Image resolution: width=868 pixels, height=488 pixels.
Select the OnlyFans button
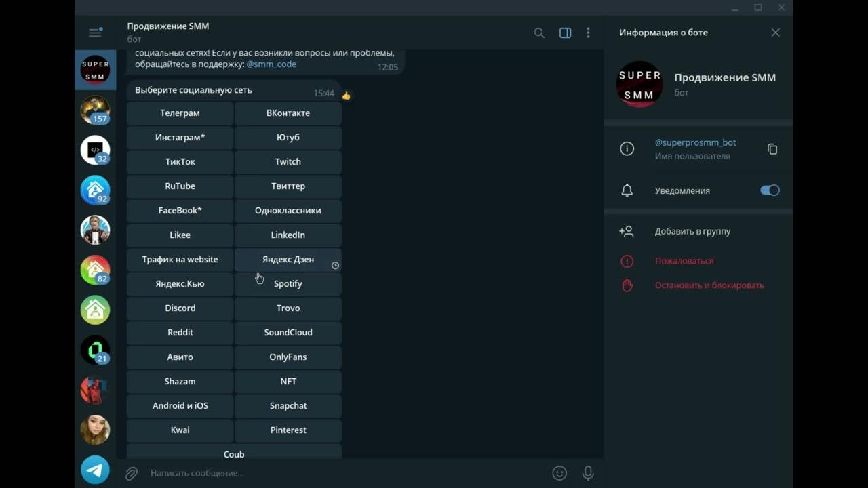[288, 357]
